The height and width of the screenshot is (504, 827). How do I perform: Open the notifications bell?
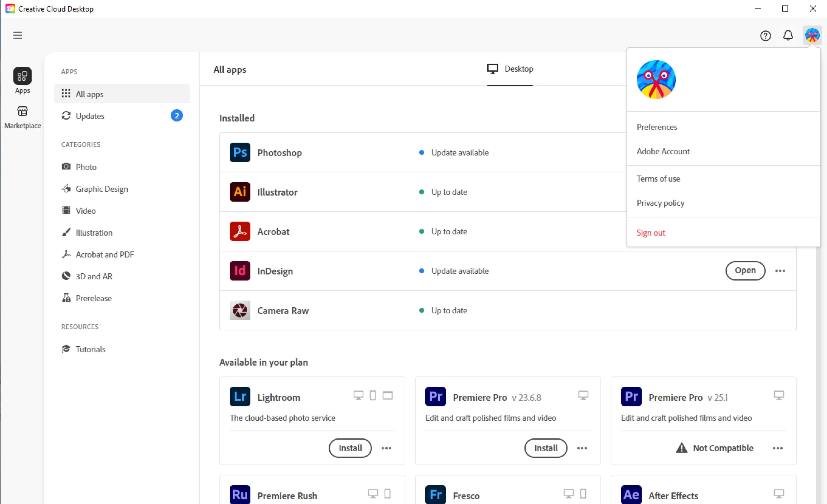point(788,35)
